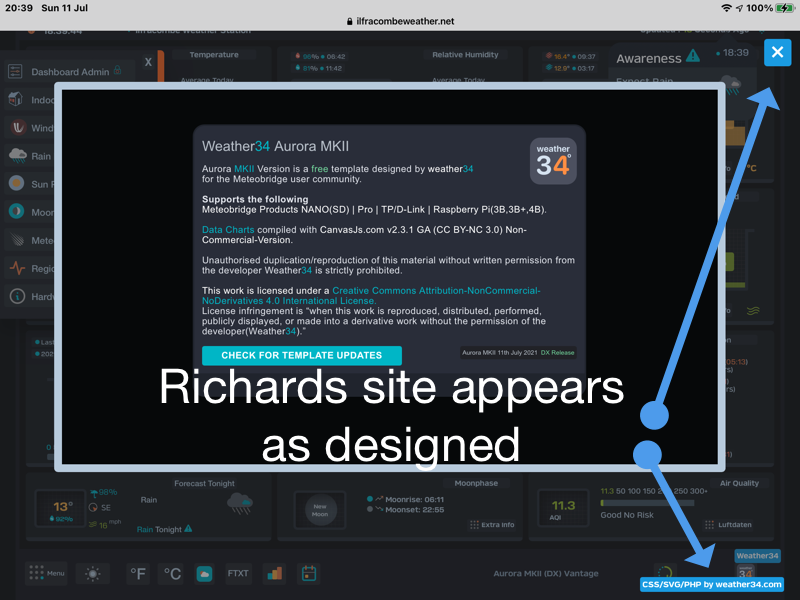The width and height of the screenshot is (800, 600).
Task: Click the 'Moonrise: 06:11' text
Action: 414,499
